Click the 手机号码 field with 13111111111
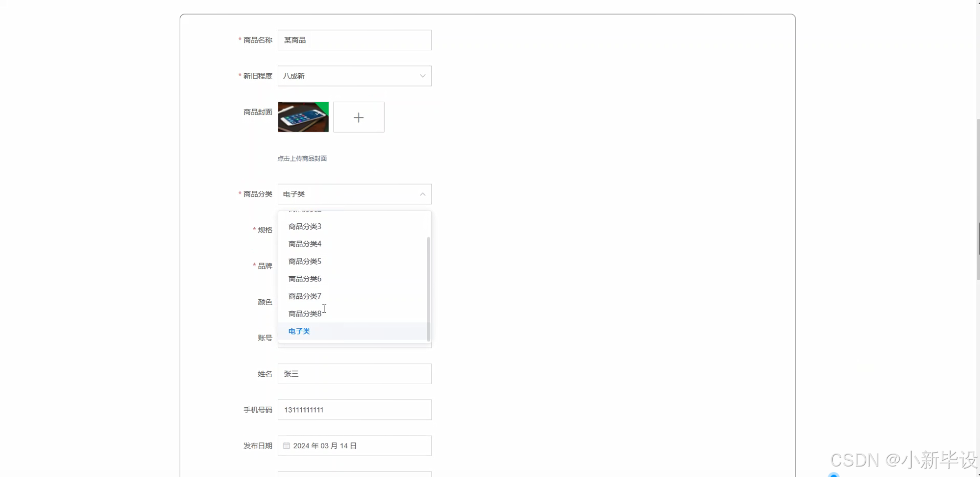This screenshot has height=477, width=980. (x=354, y=410)
